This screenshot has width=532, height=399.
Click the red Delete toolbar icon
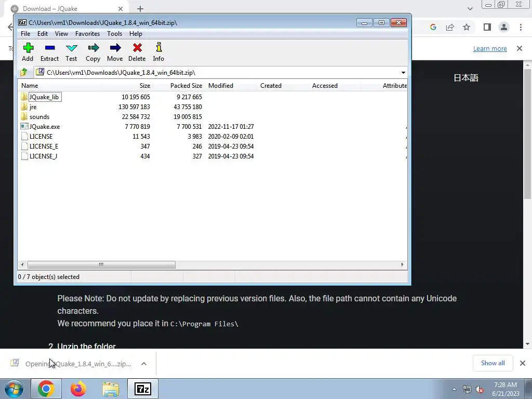[137, 48]
